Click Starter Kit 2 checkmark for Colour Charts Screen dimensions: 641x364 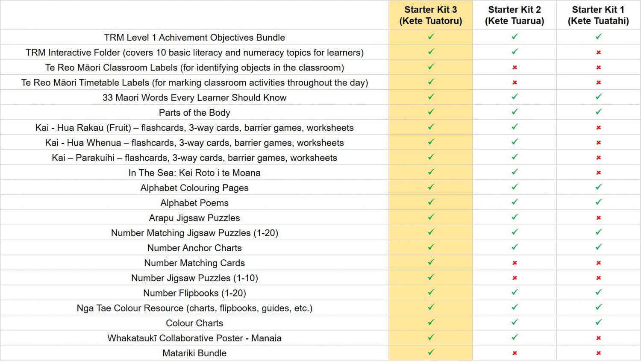coord(515,323)
